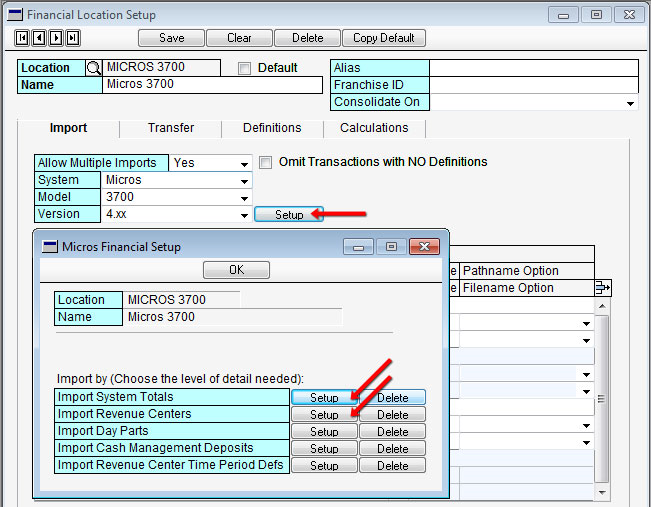Click the Import Day Parts label
This screenshot has height=507, width=651.
click(x=172, y=431)
